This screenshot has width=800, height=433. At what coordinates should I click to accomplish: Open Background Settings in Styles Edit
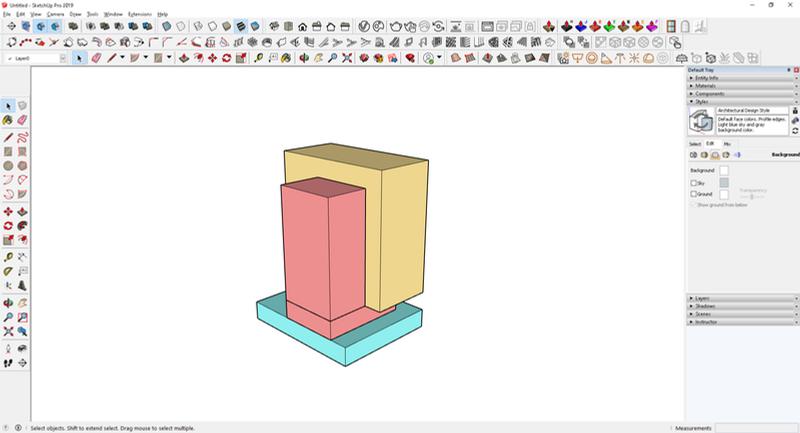click(715, 155)
